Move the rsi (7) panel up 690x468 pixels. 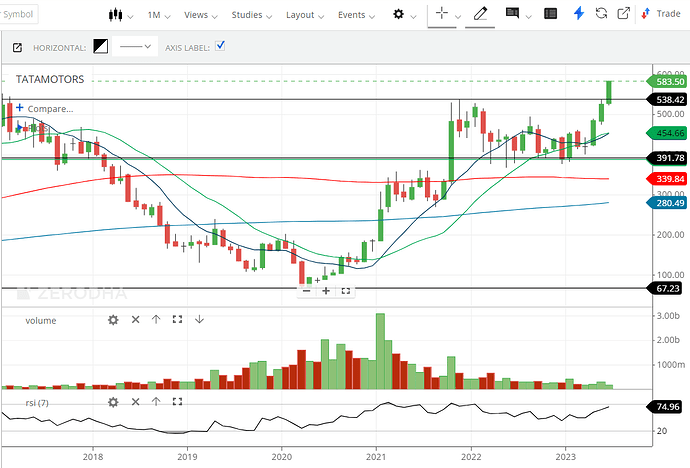(156, 402)
